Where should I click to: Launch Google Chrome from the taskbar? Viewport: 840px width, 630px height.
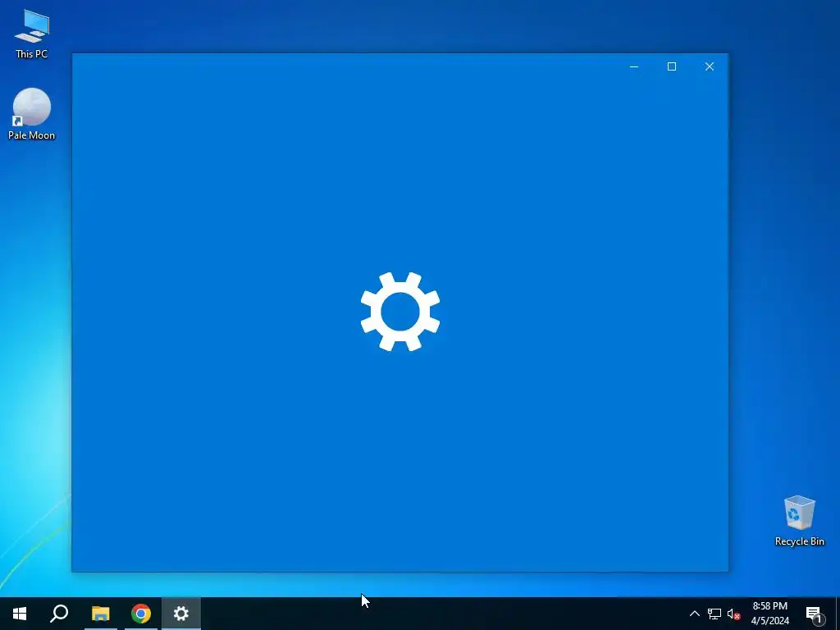click(141, 614)
